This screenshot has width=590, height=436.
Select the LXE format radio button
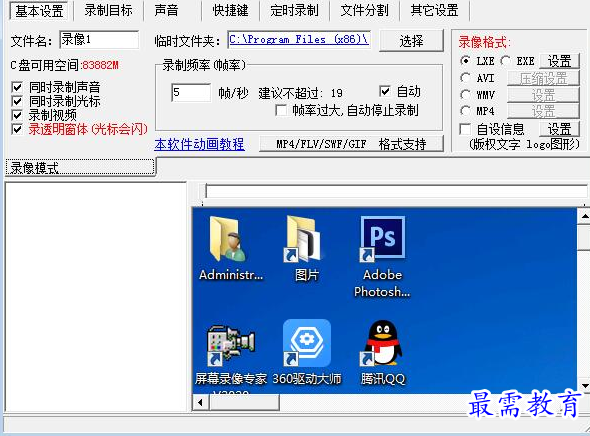tap(465, 61)
